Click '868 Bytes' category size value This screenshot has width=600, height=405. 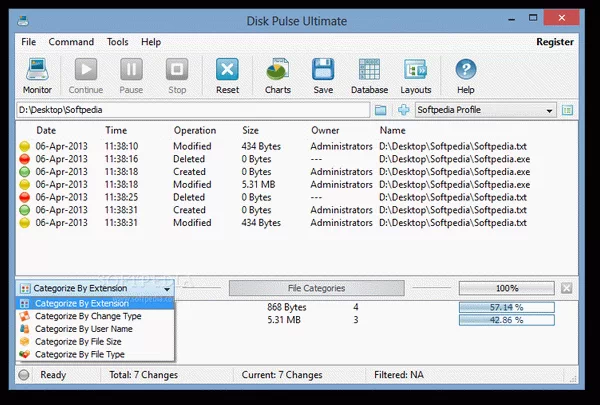[x=287, y=307]
